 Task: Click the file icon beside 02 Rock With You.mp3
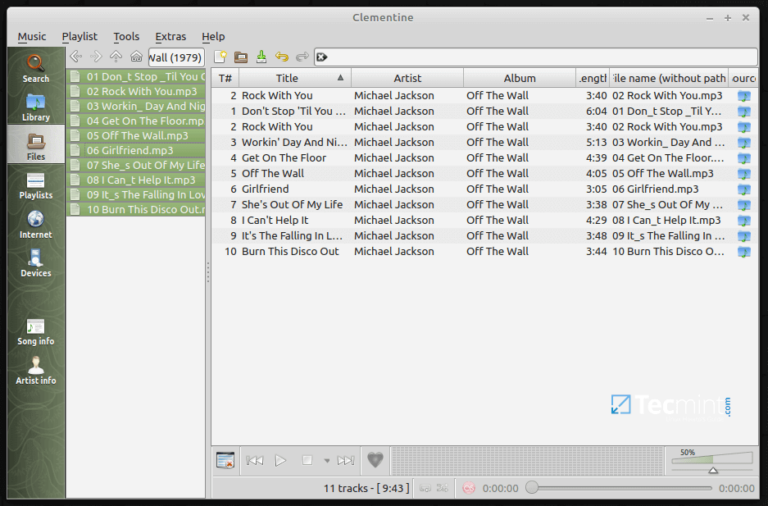coord(75,91)
